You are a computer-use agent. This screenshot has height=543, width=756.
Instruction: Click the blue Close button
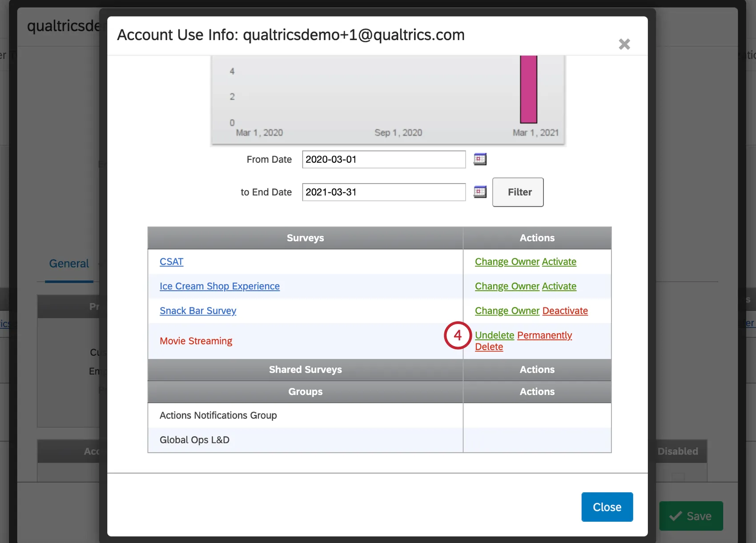(x=607, y=507)
